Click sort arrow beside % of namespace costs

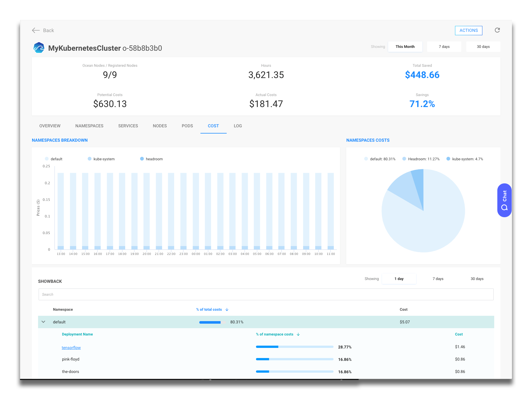[298, 334]
